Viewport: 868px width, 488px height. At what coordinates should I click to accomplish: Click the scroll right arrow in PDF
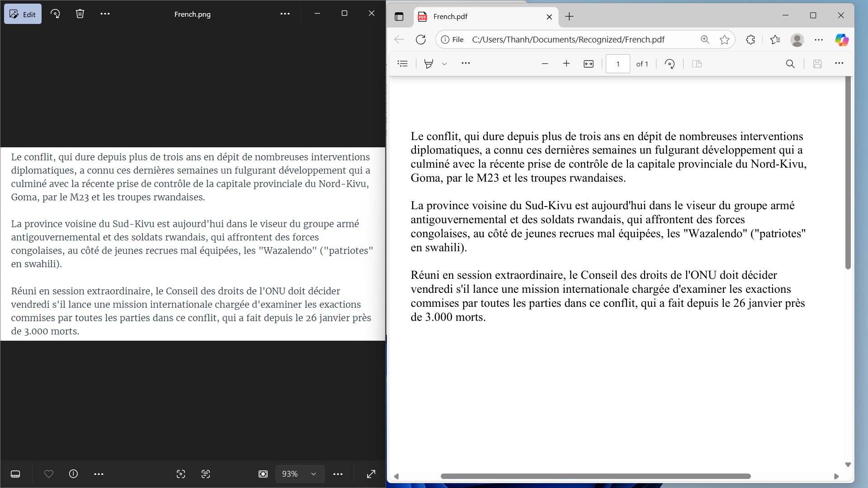(836, 476)
